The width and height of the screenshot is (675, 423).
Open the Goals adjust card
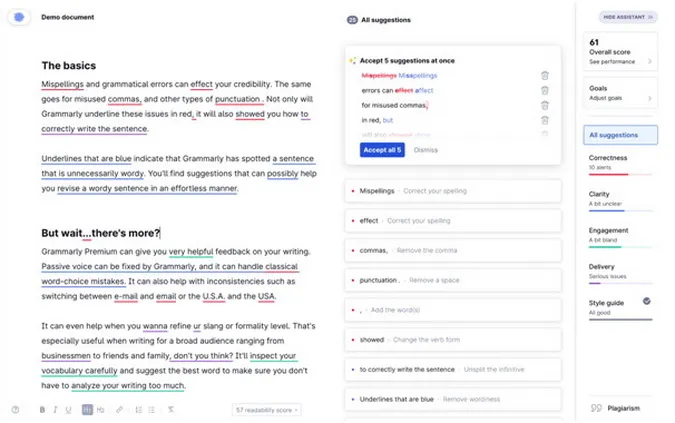620,93
